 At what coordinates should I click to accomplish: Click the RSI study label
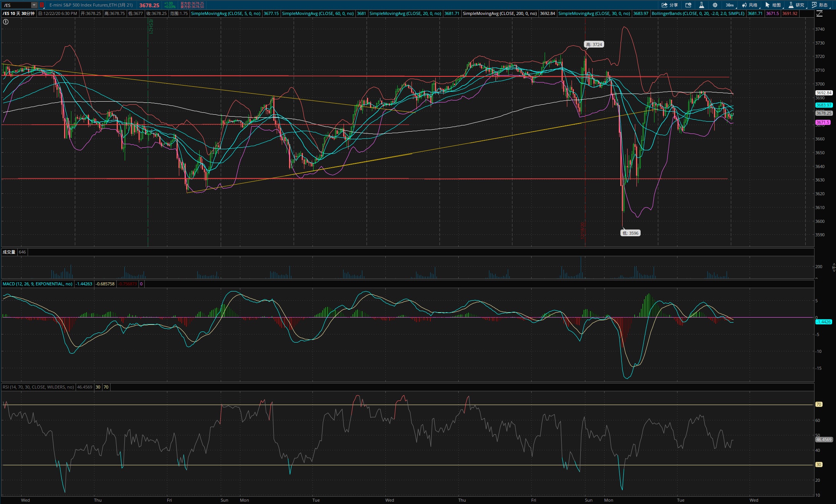click(38, 387)
